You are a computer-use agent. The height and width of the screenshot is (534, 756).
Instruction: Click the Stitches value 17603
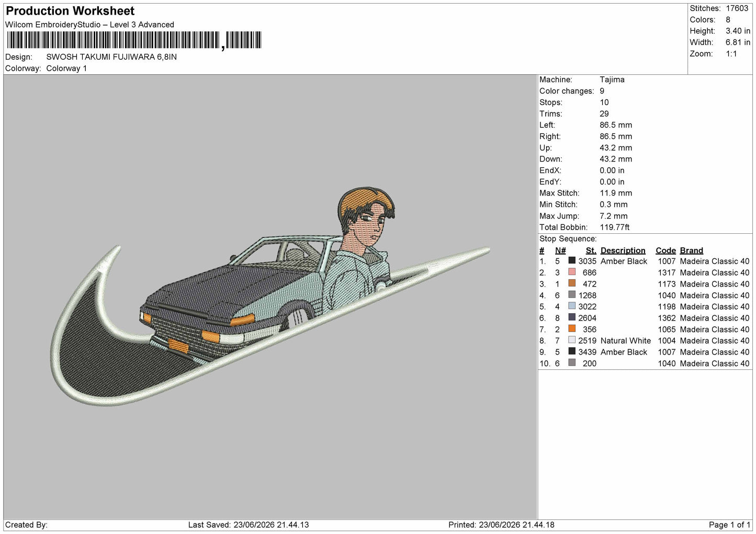(x=737, y=8)
